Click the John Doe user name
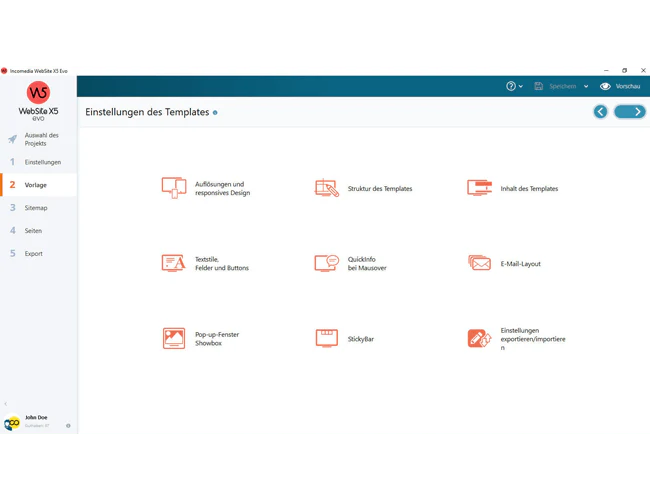 click(x=36, y=417)
